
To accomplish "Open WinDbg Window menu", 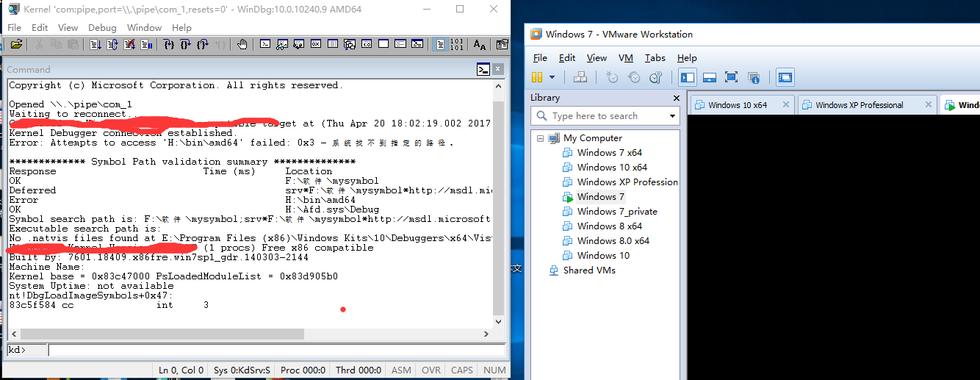I will coord(144,27).
